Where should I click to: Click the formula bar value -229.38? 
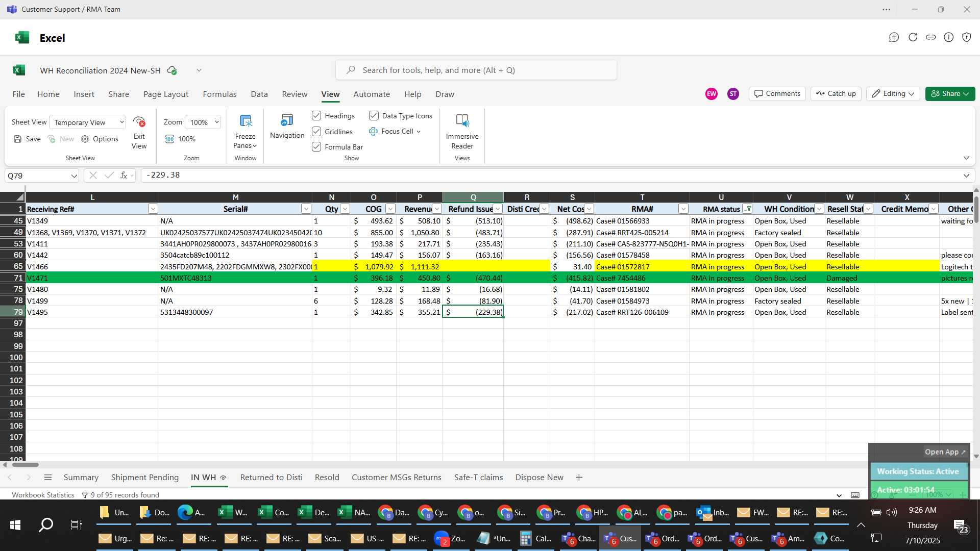[163, 175]
